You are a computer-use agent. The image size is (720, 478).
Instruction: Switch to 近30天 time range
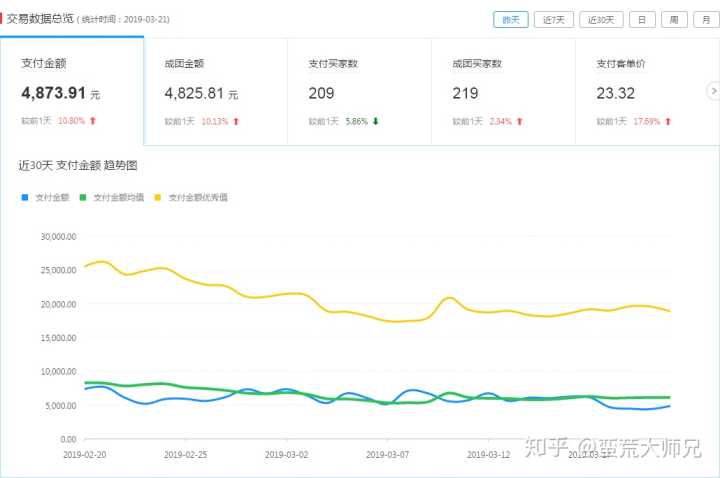pyautogui.click(x=601, y=20)
